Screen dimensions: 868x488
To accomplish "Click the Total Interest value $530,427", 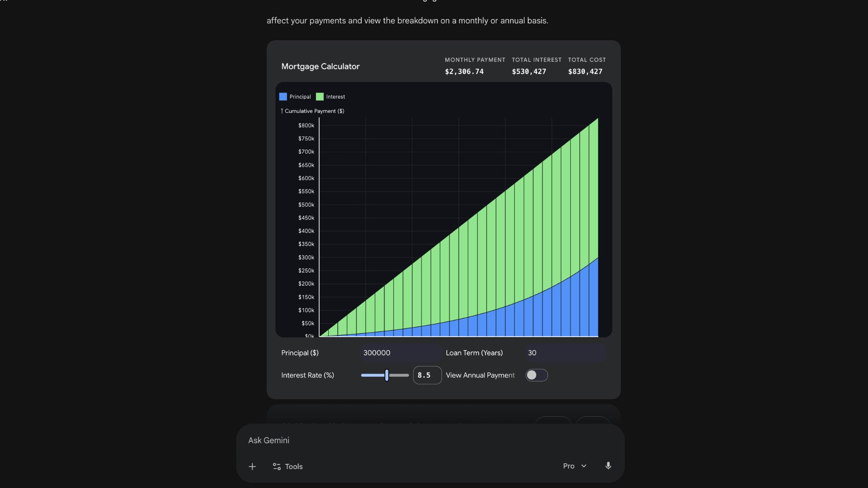I will click(528, 71).
